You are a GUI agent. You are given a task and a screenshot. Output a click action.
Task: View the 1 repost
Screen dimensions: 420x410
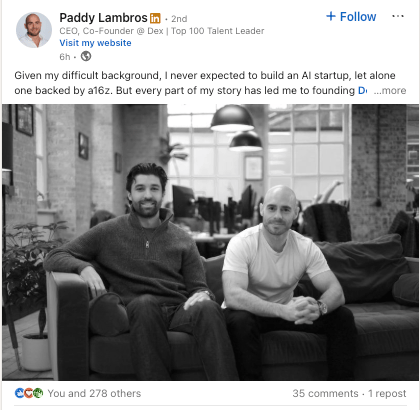pyautogui.click(x=387, y=393)
